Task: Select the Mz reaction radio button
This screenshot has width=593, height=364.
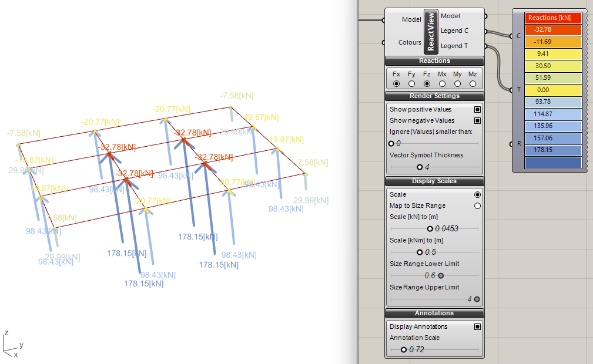Action: pyautogui.click(x=473, y=84)
